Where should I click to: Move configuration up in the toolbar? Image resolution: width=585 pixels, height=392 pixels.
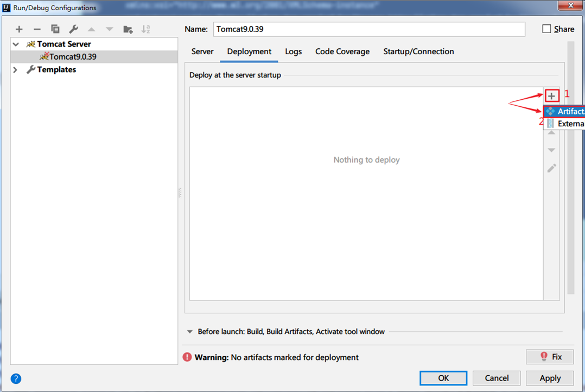tap(91, 29)
